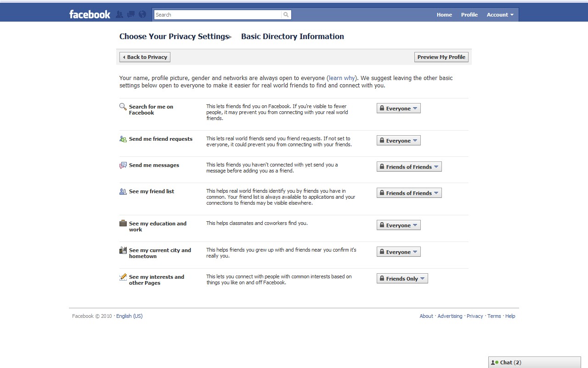
Task: Click the description 'This helps classmates and coworkers find you.'
Action: point(257,223)
